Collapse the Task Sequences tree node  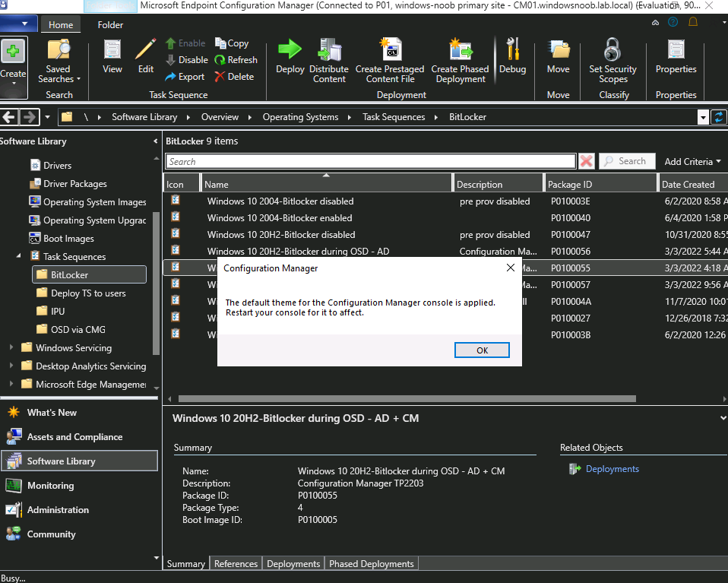pos(18,256)
